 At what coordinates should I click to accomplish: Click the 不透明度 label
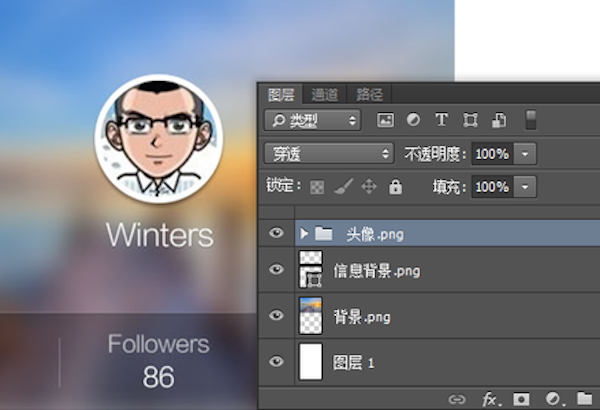tap(435, 154)
